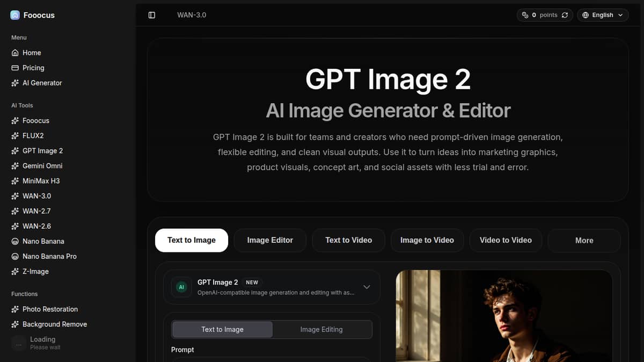Open WAN-2.7 tool

[x=36, y=211]
